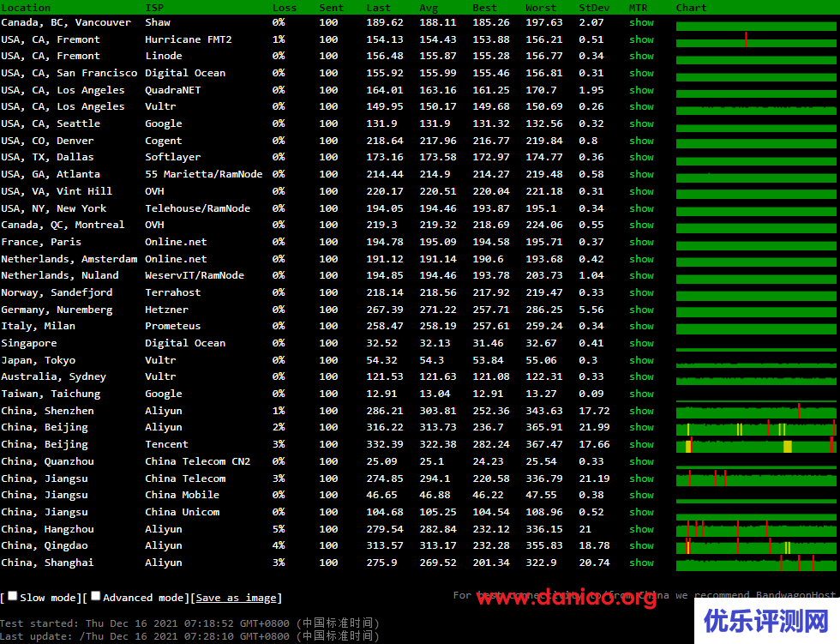Click the Hurricane FMT2 latency chart

coord(756,40)
